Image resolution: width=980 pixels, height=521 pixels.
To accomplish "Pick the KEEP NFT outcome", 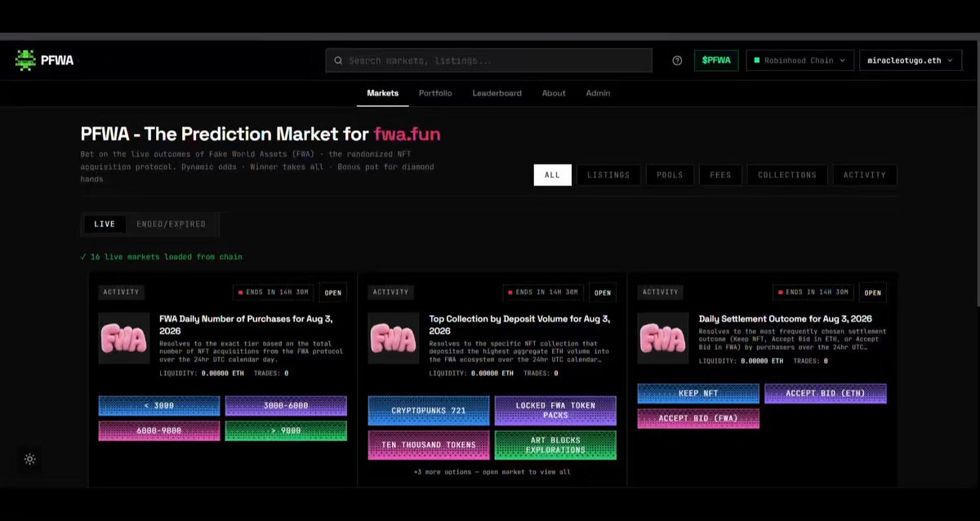I will click(x=698, y=394).
